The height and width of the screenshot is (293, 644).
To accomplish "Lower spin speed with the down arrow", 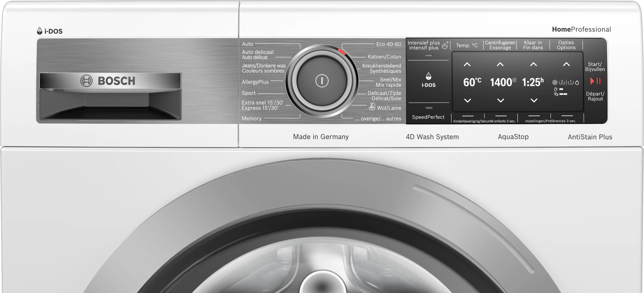I will (500, 101).
